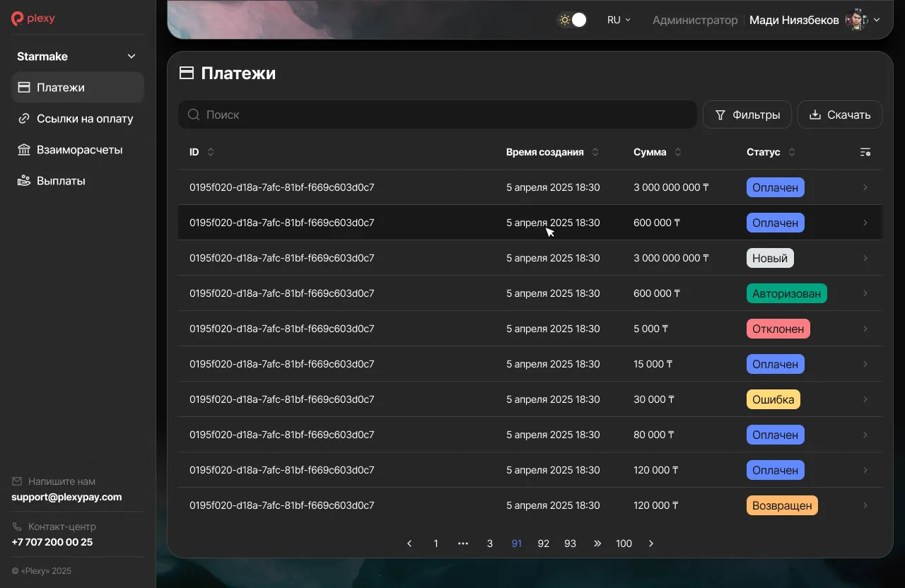The image size is (905, 588).
Task: Toggle the light/dark theme switch
Action: (572, 20)
